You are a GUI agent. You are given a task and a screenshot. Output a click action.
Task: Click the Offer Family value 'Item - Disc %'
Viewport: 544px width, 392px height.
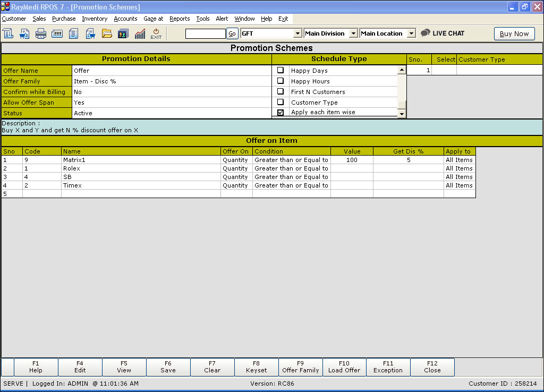tap(172, 81)
